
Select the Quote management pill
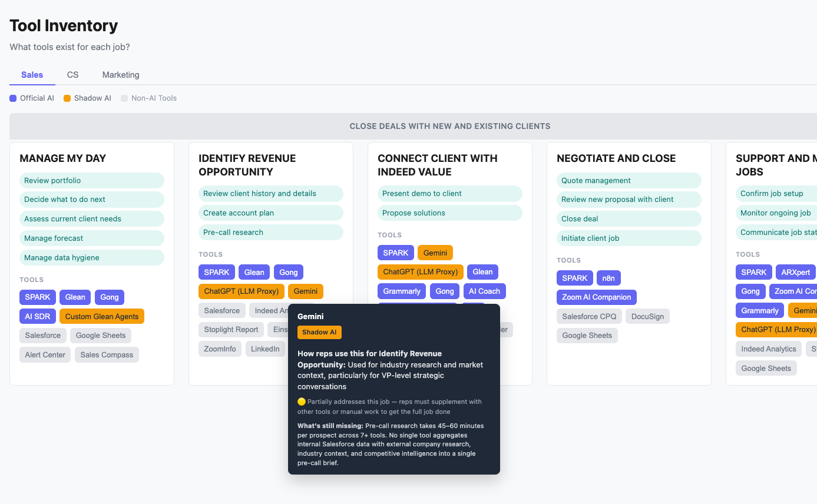pyautogui.click(x=629, y=181)
